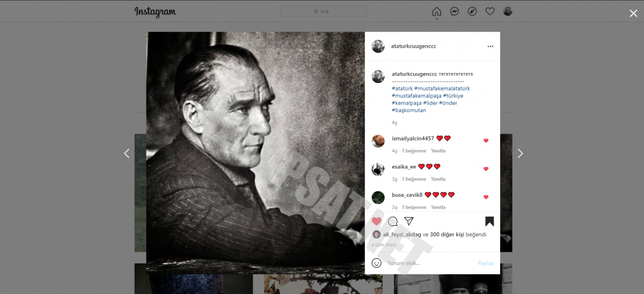Click the comment speech bubble icon
Screen dimensions: 644x294
click(393, 221)
